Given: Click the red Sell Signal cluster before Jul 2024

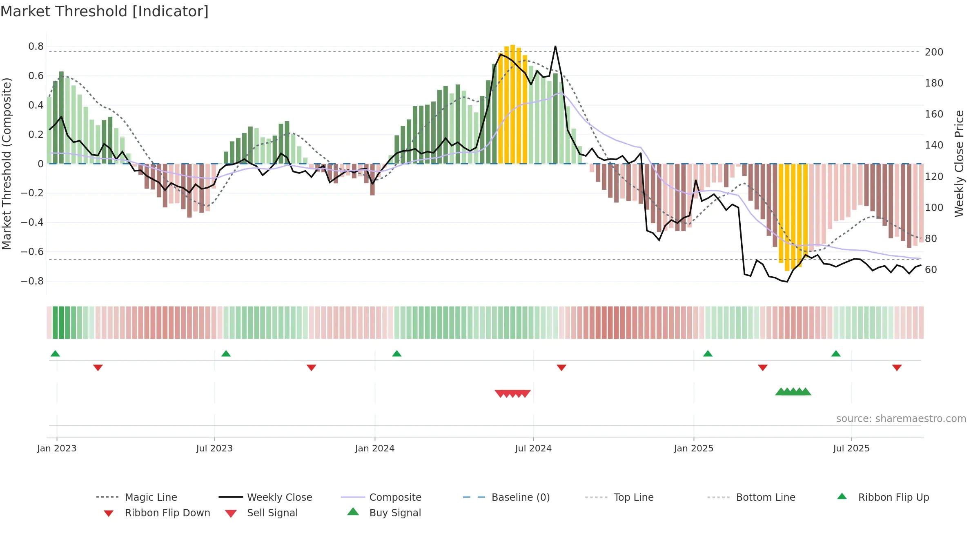Looking at the screenshot, I should click(513, 393).
